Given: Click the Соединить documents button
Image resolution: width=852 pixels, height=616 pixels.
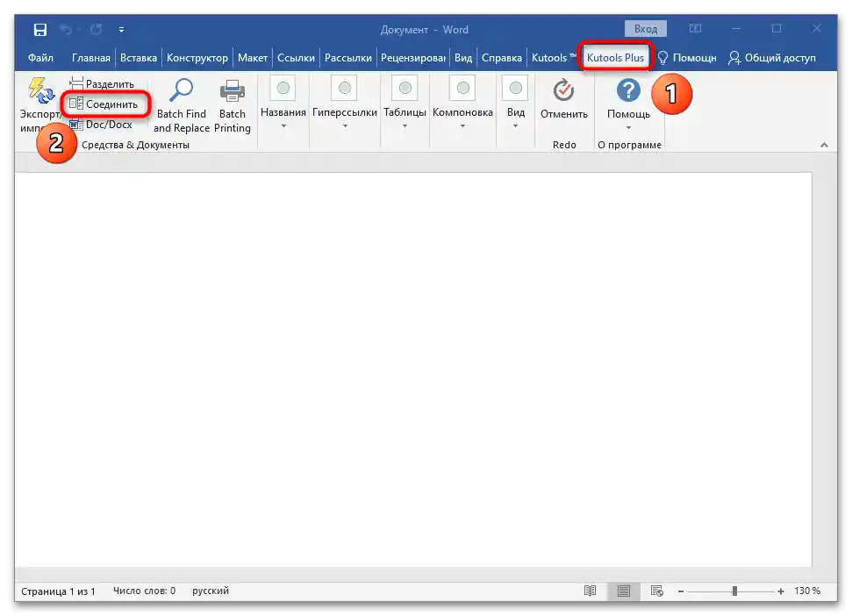Looking at the screenshot, I should click(104, 104).
